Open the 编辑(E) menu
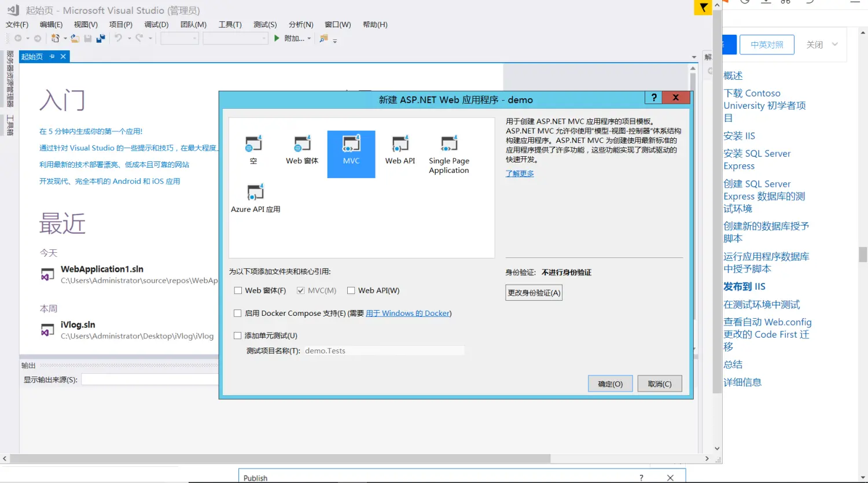Viewport: 868px width, 483px height. (x=51, y=24)
